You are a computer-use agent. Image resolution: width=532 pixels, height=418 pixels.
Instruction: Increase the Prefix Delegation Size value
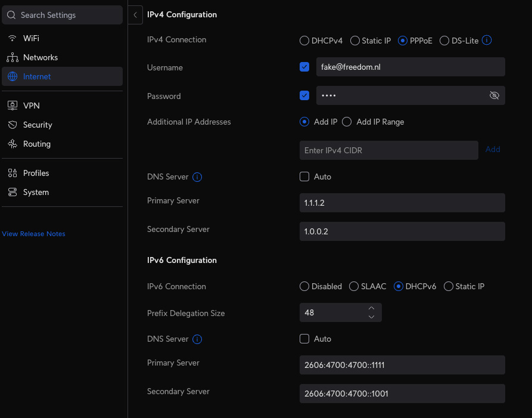(x=371, y=308)
